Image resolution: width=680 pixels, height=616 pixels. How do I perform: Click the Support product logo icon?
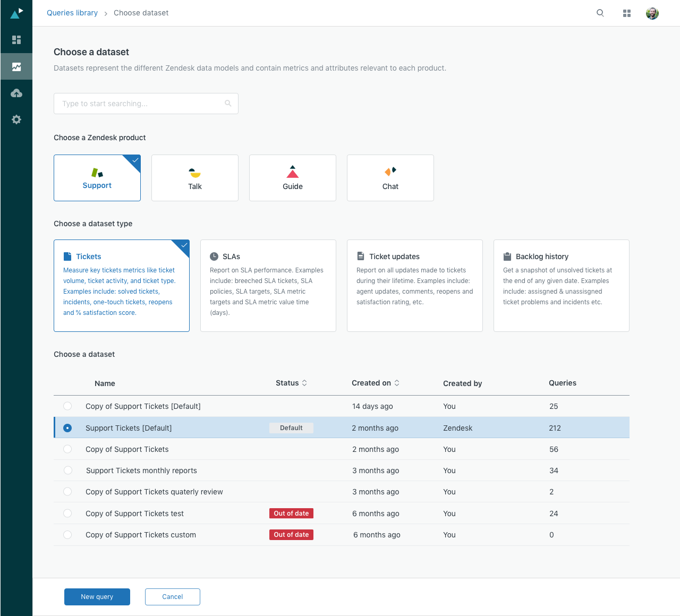click(x=97, y=173)
